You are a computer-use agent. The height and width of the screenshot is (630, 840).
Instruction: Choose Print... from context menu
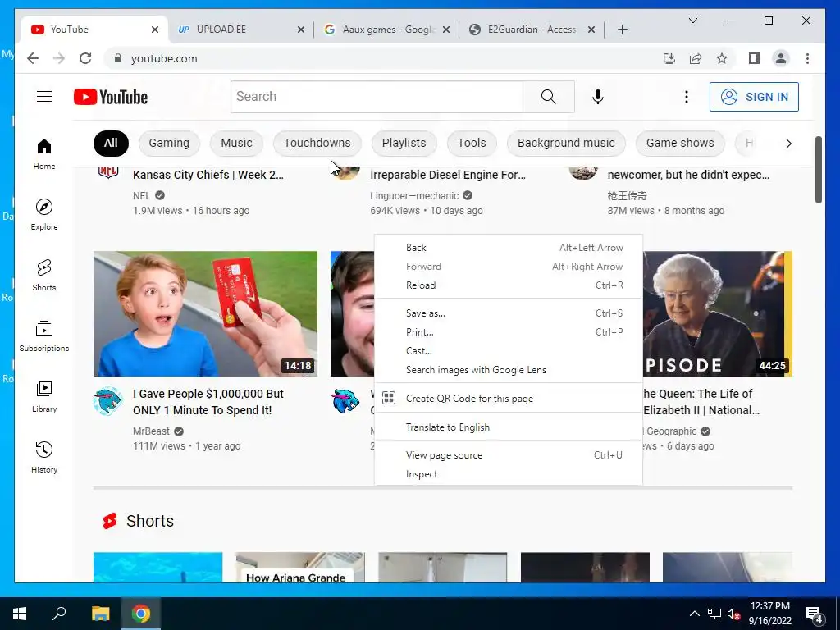tap(508, 332)
